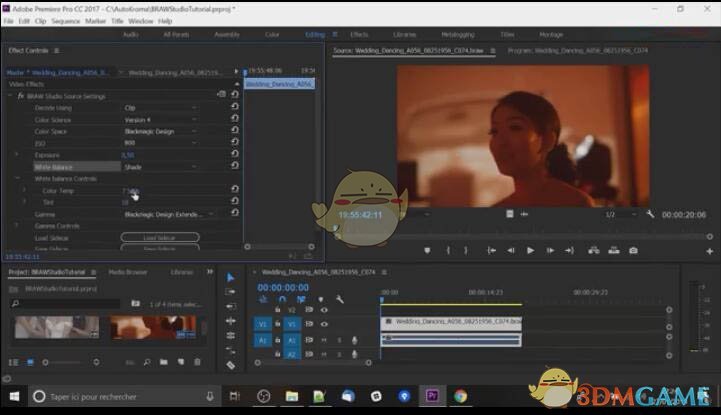This screenshot has height=415, width=721.
Task: Open Color Space dropdown
Action: [160, 131]
